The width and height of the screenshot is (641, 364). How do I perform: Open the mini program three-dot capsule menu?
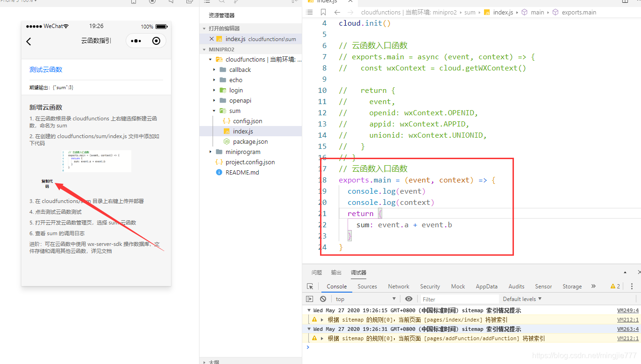click(x=136, y=41)
